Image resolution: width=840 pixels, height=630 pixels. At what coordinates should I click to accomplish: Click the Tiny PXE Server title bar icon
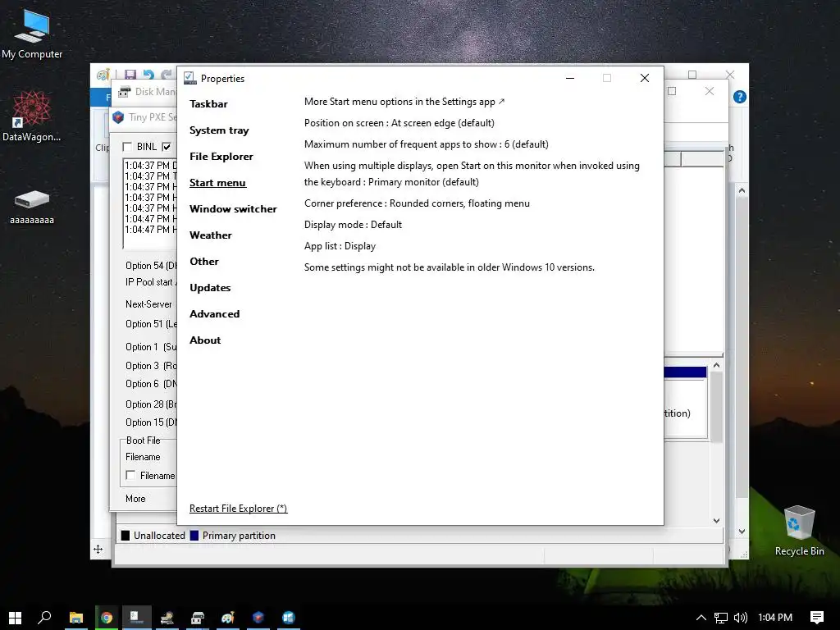(118, 116)
